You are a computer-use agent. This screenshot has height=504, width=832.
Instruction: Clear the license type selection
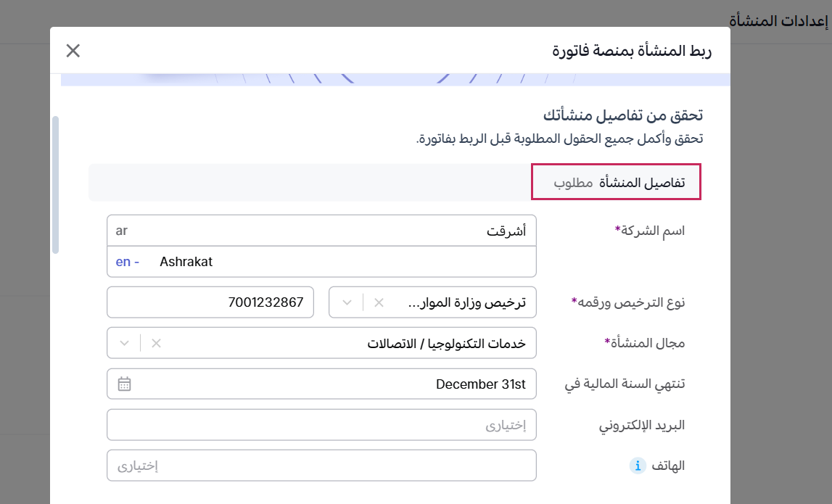point(379,302)
